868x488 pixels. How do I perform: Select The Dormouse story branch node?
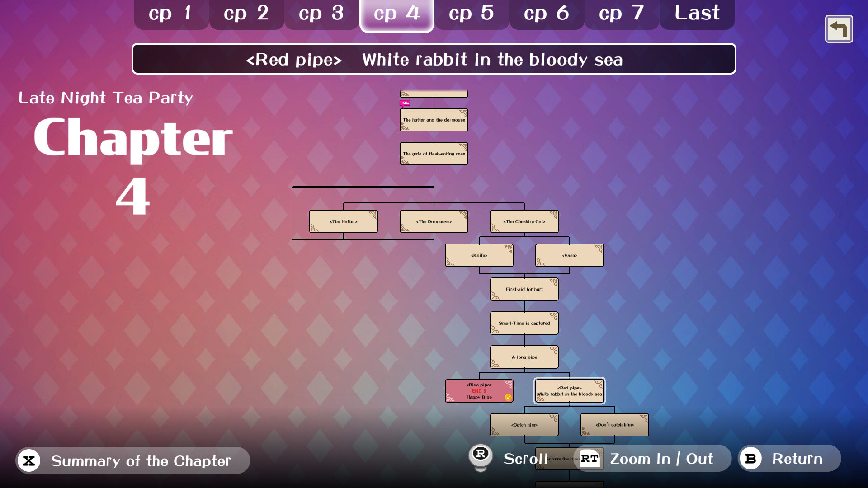pos(434,221)
